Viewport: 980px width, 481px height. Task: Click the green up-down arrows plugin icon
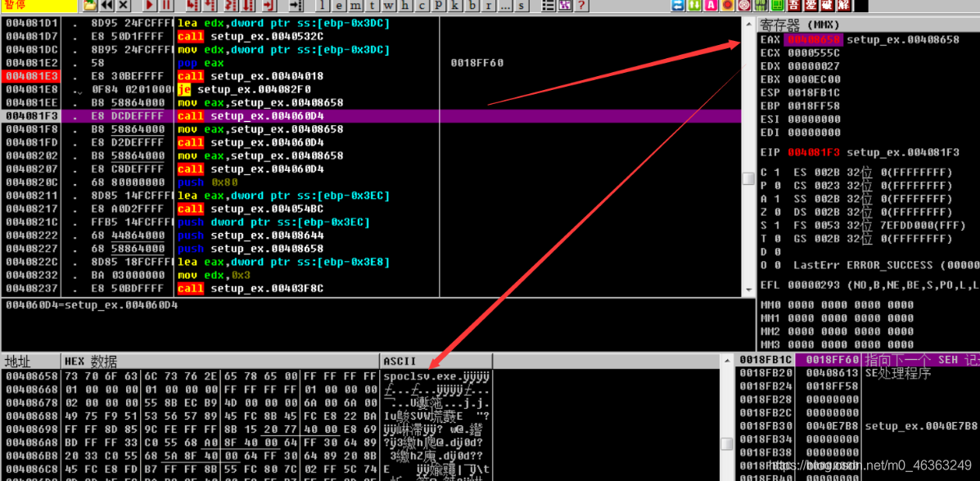click(x=694, y=6)
